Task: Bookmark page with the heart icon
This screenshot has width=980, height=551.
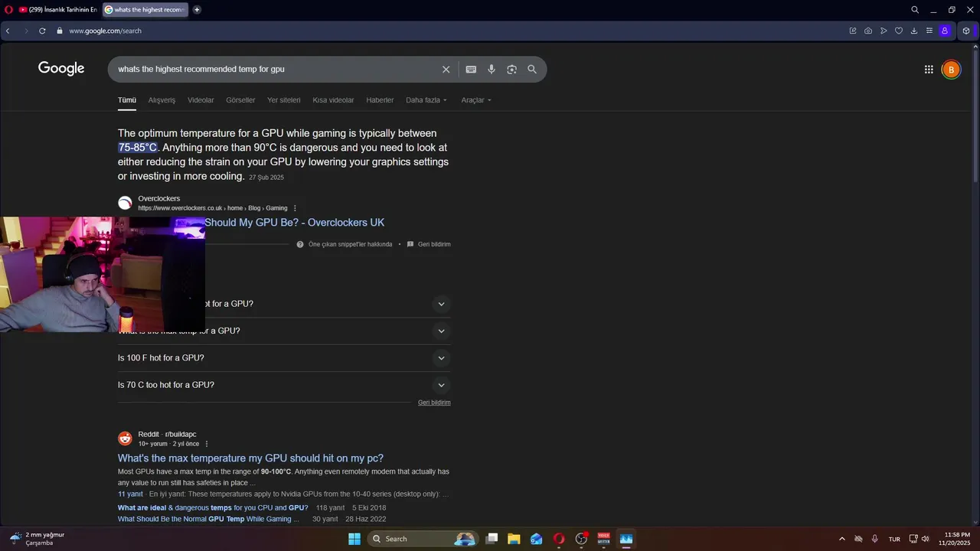Action: point(899,31)
